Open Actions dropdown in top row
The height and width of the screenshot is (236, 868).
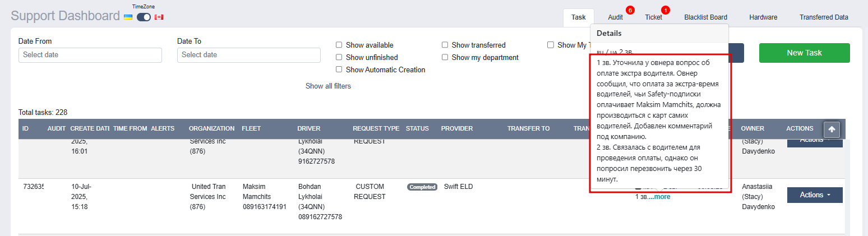(x=815, y=142)
